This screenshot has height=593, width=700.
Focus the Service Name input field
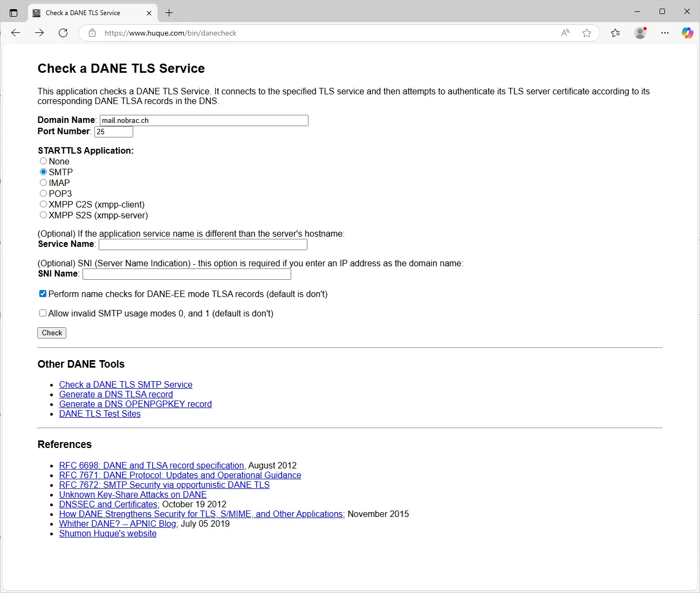pos(203,244)
